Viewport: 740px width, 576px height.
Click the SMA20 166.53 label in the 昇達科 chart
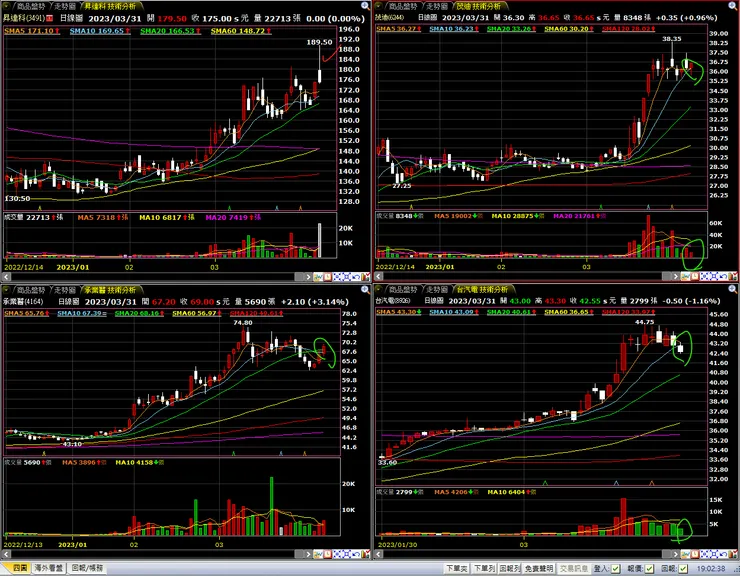170,31
